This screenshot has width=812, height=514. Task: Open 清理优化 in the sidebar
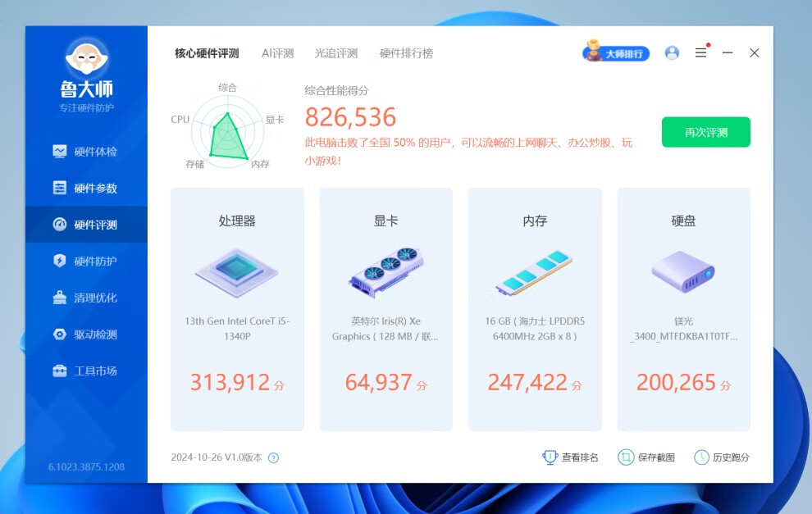click(86, 298)
